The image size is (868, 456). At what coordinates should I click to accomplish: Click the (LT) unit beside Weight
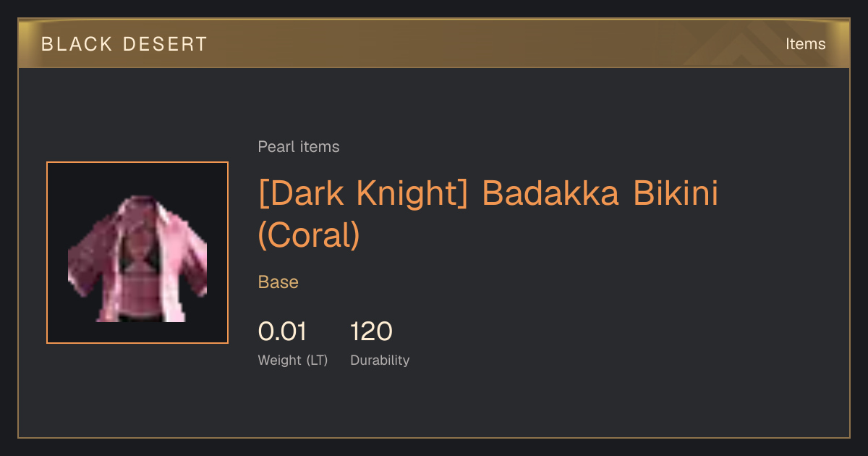[x=317, y=360]
